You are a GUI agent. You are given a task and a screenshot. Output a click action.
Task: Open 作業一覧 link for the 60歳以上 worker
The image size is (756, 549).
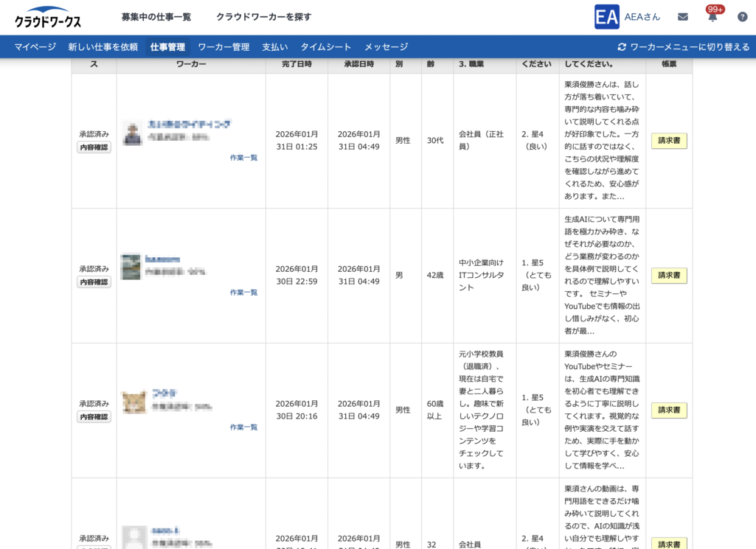243,427
